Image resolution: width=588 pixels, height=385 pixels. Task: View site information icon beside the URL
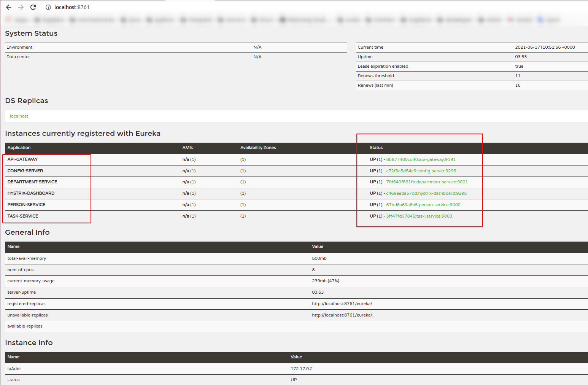(48, 7)
